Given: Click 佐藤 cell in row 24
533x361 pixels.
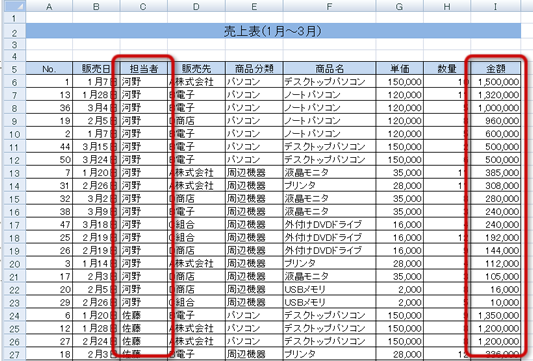Looking at the screenshot, I should click(x=143, y=315).
